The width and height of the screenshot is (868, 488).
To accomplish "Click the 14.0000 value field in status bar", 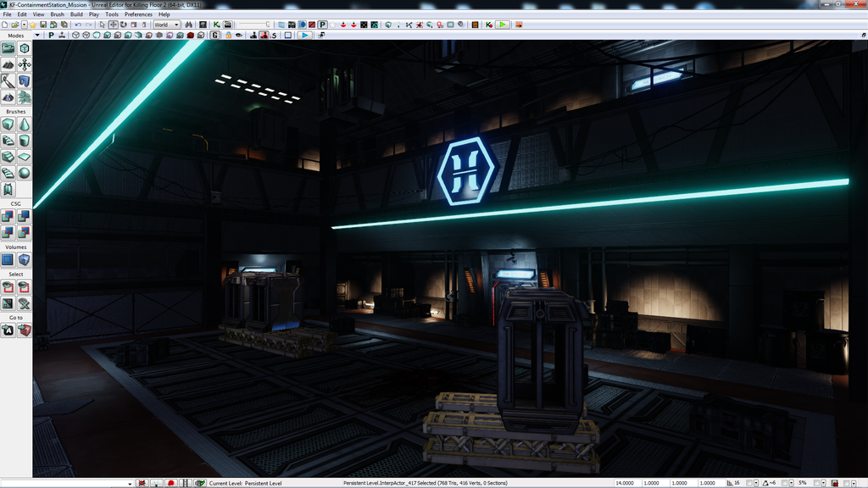I will [627, 483].
